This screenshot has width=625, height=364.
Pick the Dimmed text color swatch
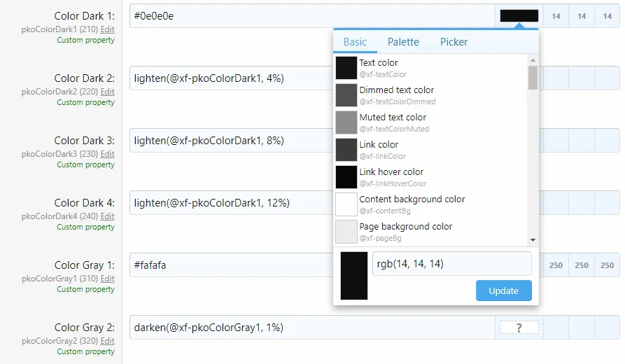[x=346, y=95]
